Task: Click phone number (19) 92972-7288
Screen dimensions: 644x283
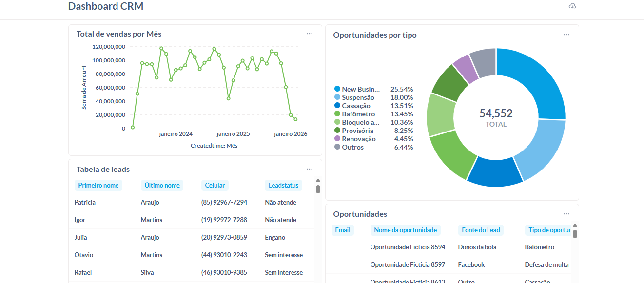Action: click(224, 220)
